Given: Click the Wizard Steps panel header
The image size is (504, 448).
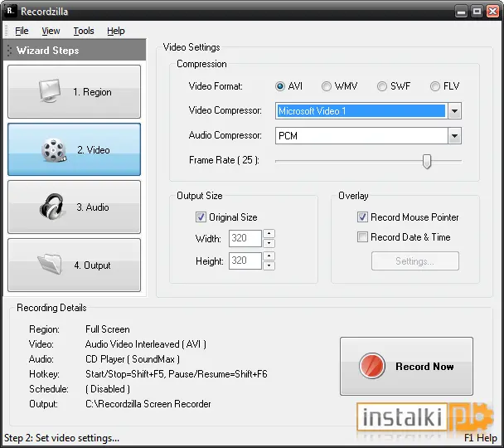Looking at the screenshot, I should [x=75, y=50].
